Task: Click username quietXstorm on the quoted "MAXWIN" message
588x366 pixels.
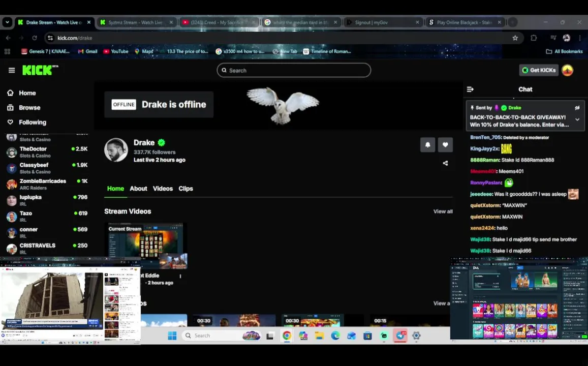Action: coord(485,205)
